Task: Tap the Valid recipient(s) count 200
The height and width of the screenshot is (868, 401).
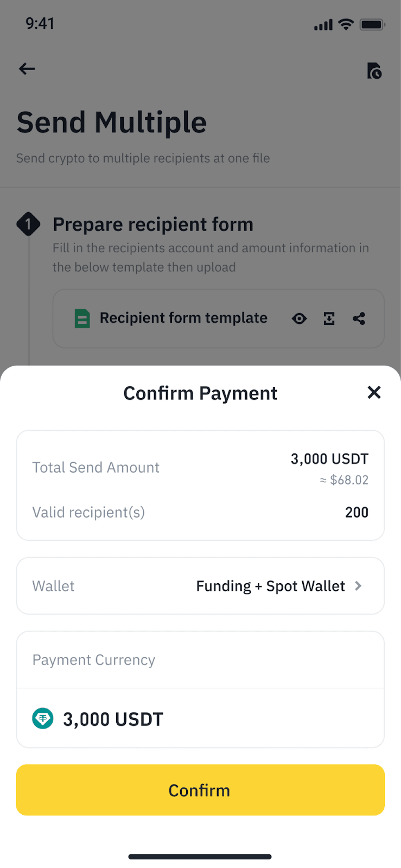Action: click(357, 512)
